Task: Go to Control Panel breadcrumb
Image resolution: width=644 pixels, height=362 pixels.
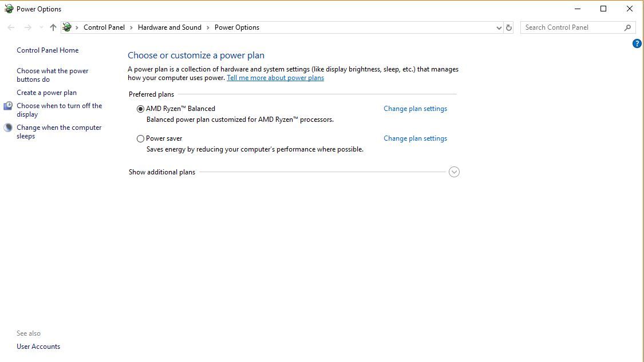Action: tap(104, 27)
